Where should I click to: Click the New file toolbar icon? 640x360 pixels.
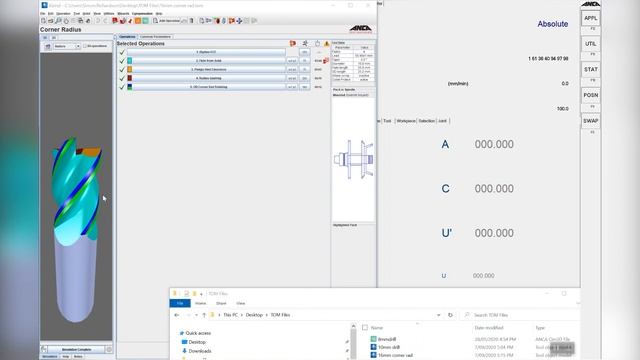43,21
